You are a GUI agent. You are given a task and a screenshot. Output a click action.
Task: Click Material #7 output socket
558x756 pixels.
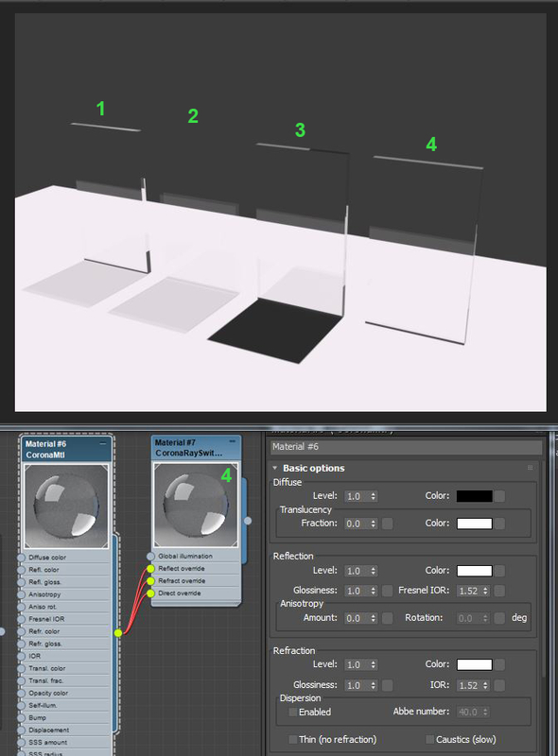[x=248, y=521]
